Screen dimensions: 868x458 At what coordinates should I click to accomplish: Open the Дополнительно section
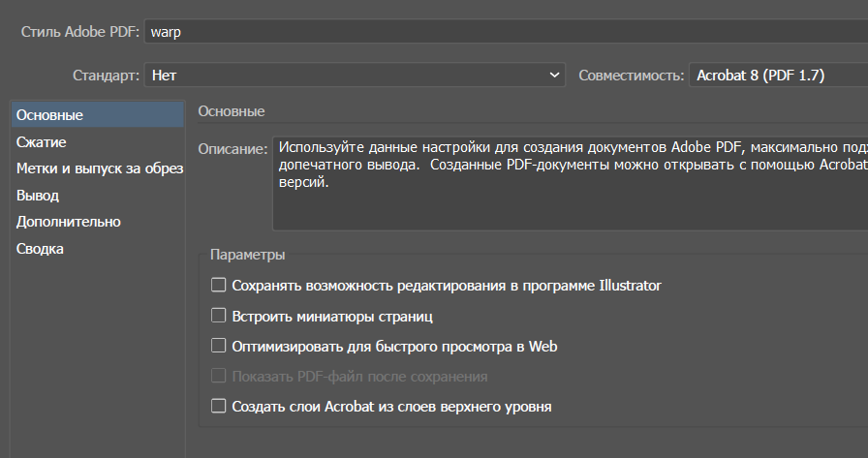tap(69, 222)
